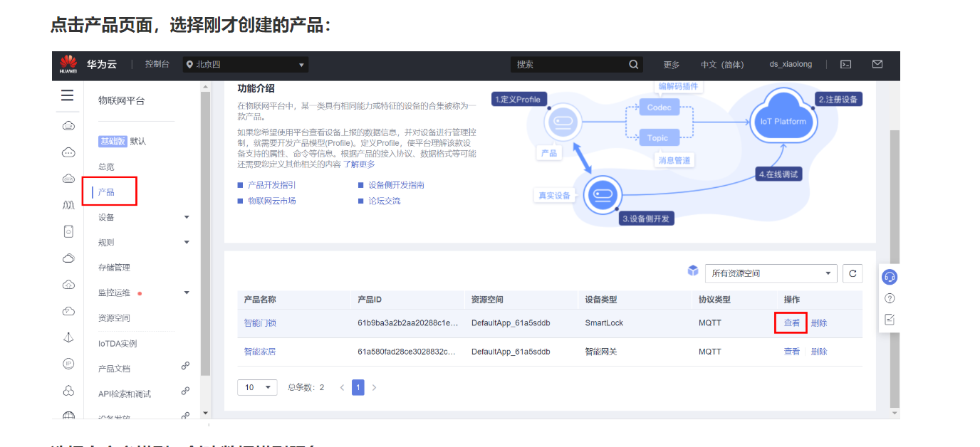The height and width of the screenshot is (447, 980).
Task: Click the 华为云 brand text
Action: pyautogui.click(x=102, y=64)
